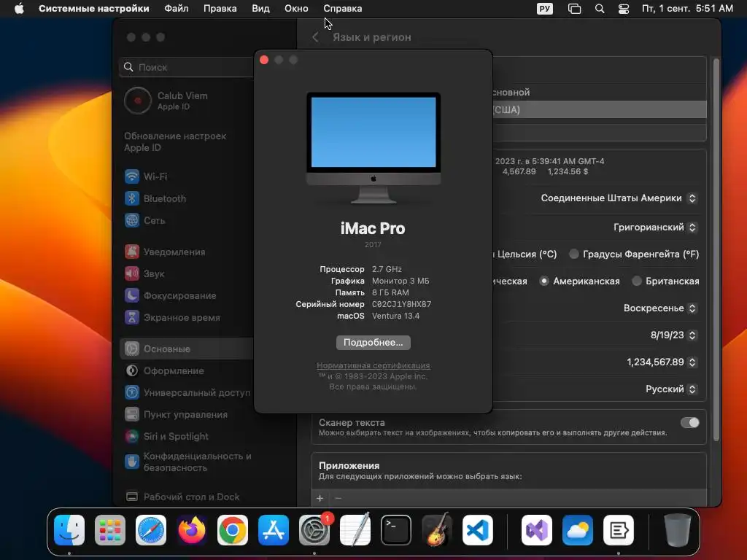Launch Visual Studio Code from Dock
Viewport: 747px width, 560px height.
point(478,530)
